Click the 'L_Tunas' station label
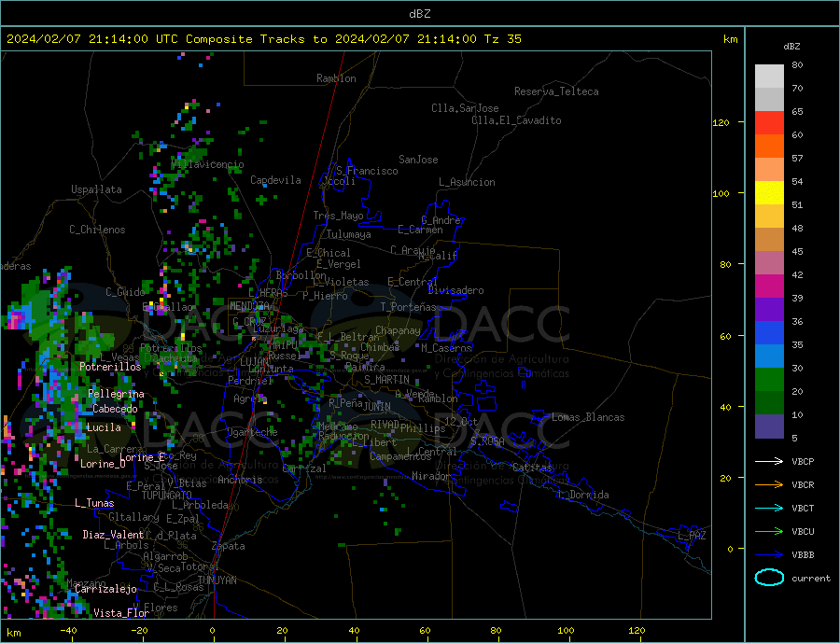840x643 pixels. 94,503
